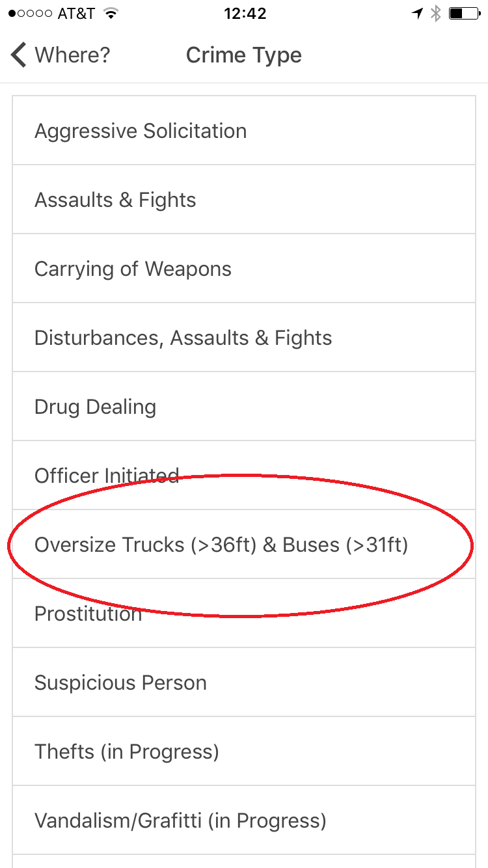Screen dimensions: 488x868
Task: Tap the location services arrow icon
Action: (x=418, y=14)
